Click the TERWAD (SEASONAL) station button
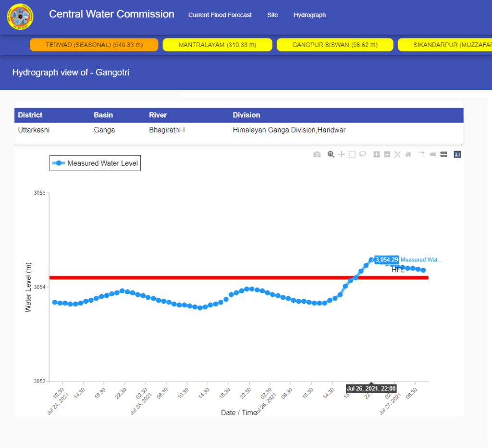 pyautogui.click(x=94, y=45)
